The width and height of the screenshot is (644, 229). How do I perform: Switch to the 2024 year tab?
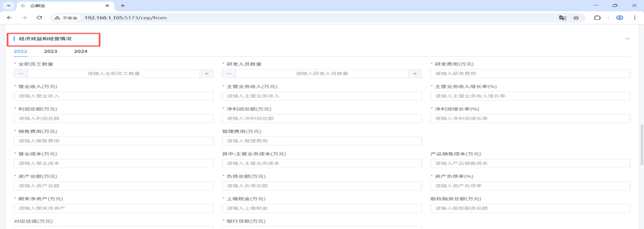coord(80,51)
